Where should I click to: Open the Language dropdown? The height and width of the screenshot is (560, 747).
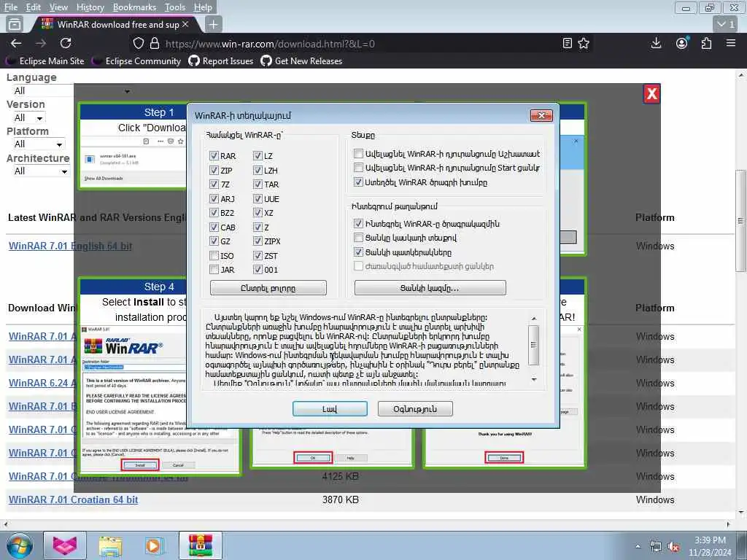[x=71, y=91]
